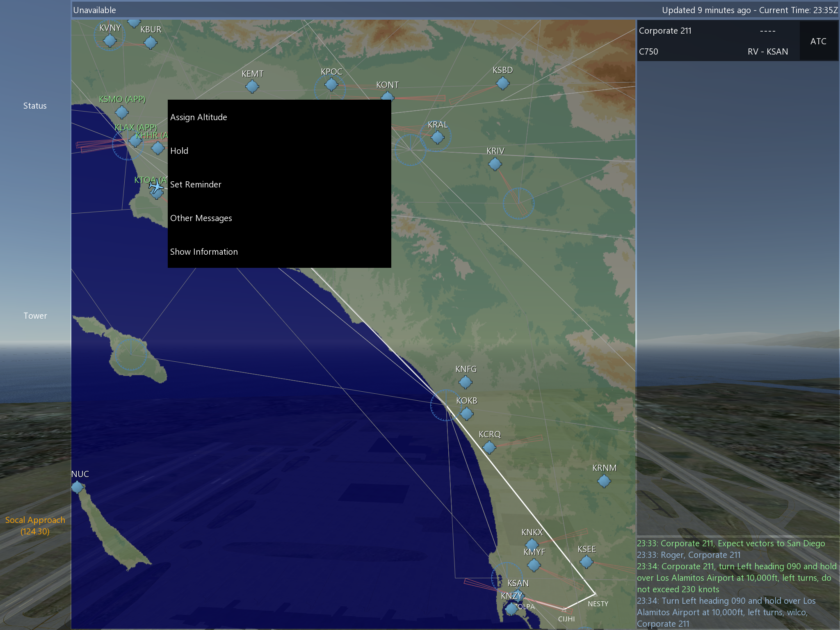Switch to the Tower frequency

(x=35, y=316)
